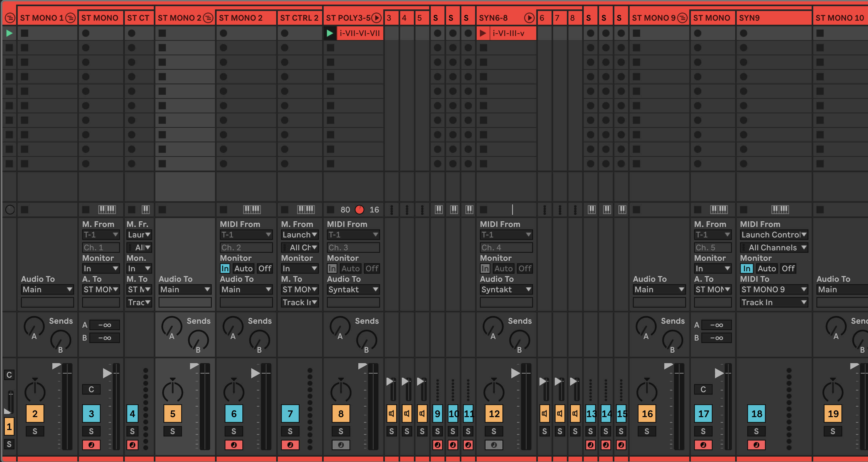
Task: Fold the ST MONO 1 group track
Action: click(70, 18)
